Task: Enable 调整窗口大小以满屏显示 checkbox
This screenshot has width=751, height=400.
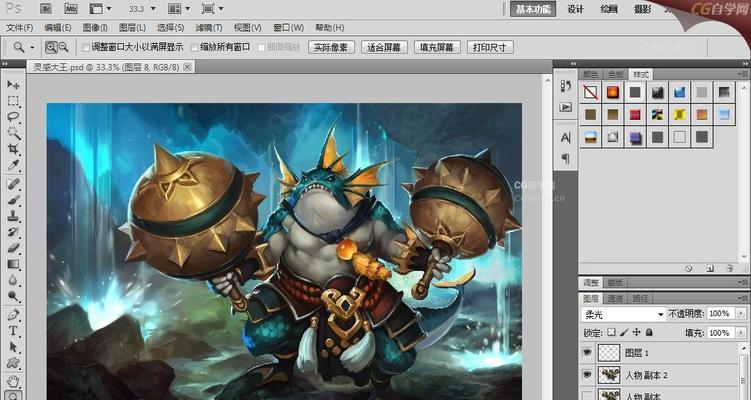Action: click(x=86, y=47)
